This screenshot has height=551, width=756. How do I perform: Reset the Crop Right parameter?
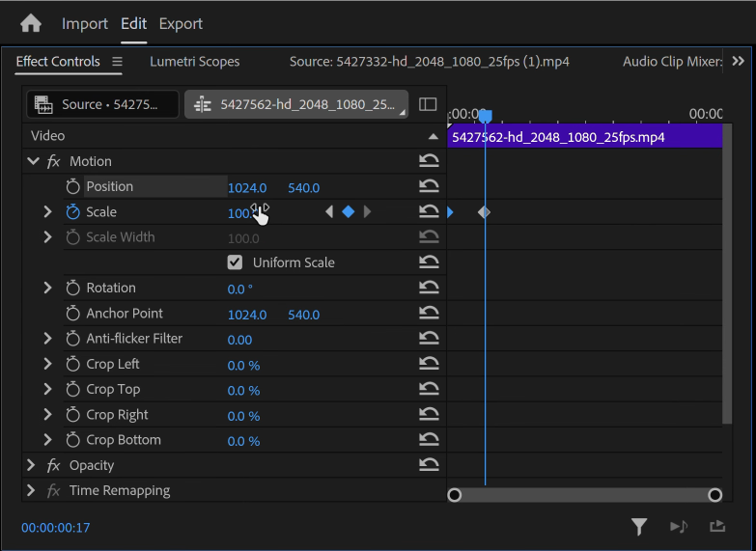pos(429,414)
